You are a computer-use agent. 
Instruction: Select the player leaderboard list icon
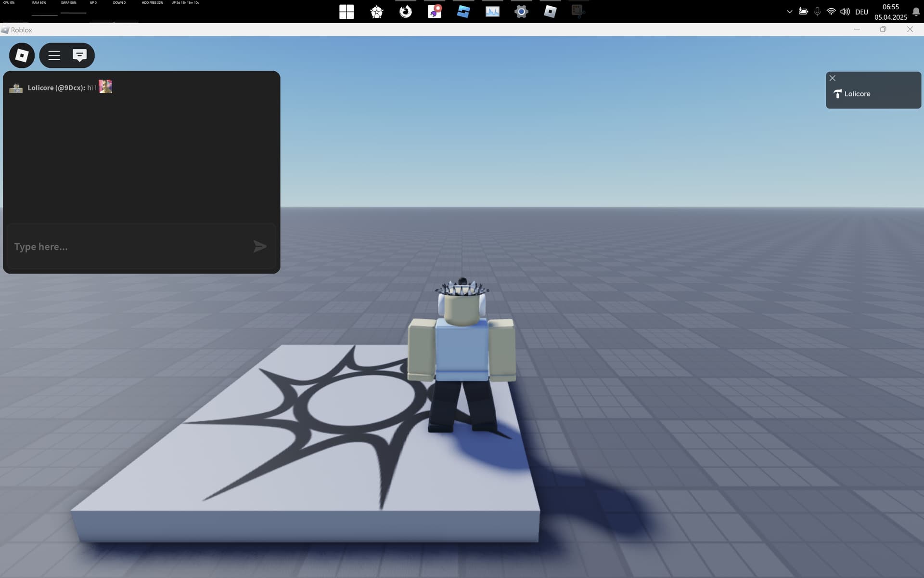click(53, 55)
